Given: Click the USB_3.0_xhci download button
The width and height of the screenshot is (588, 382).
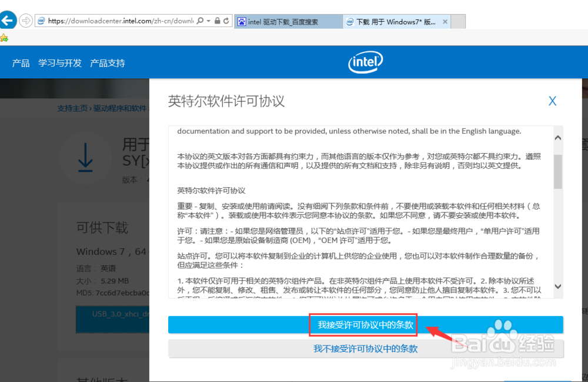Looking at the screenshot, I should coord(113,320).
